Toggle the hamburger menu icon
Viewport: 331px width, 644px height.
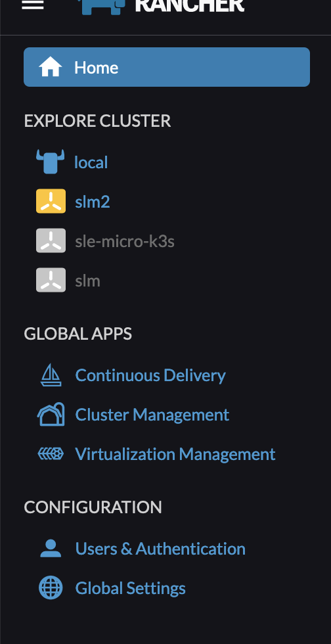click(x=33, y=4)
